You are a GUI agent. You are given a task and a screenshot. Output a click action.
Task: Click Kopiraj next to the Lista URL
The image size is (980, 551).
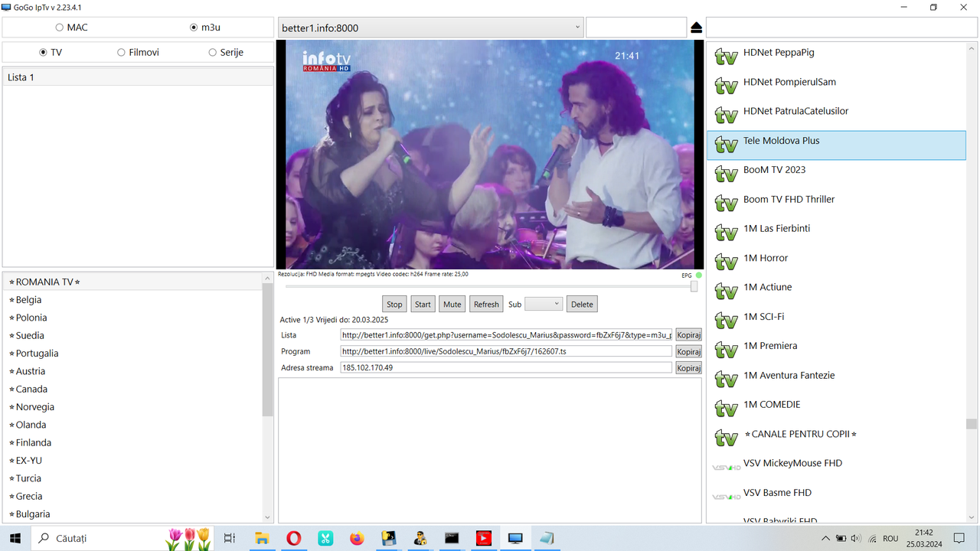point(688,335)
